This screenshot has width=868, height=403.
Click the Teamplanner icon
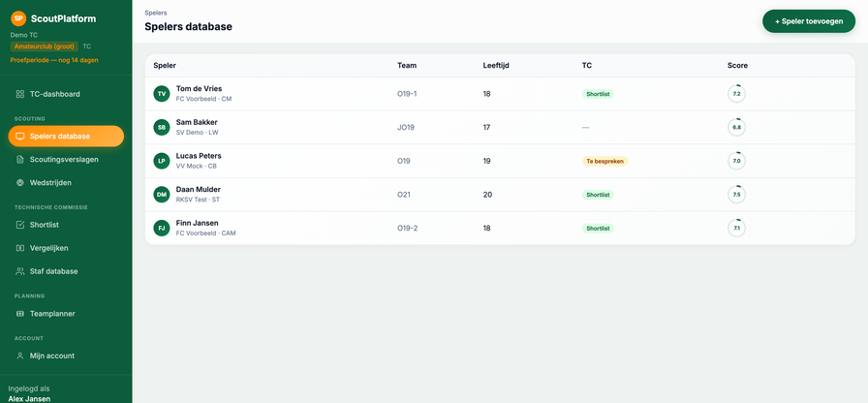[x=20, y=313]
